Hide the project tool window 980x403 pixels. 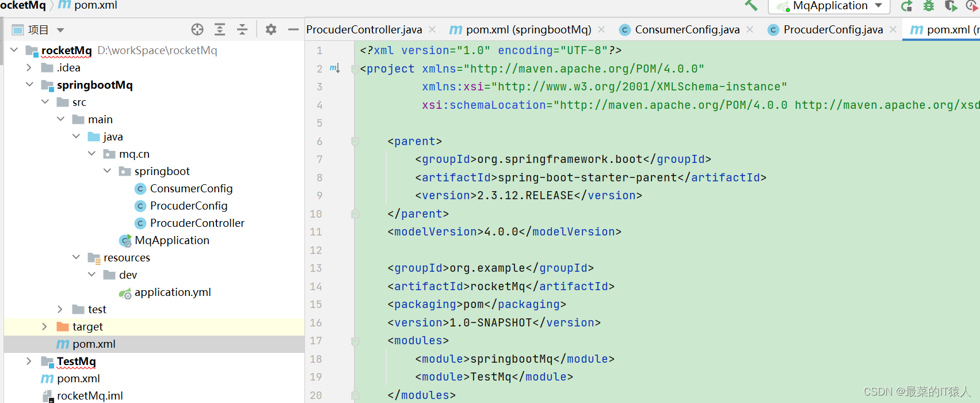tap(293, 29)
